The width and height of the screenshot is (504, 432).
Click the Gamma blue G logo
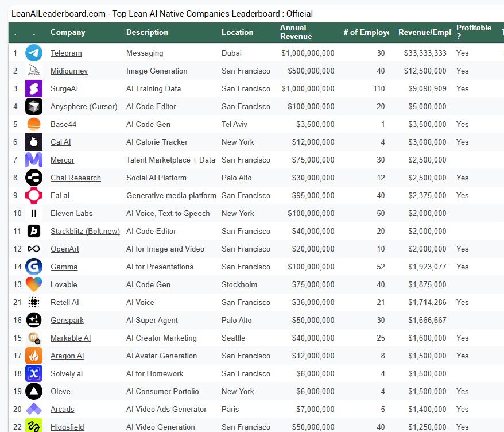pyautogui.click(x=34, y=267)
